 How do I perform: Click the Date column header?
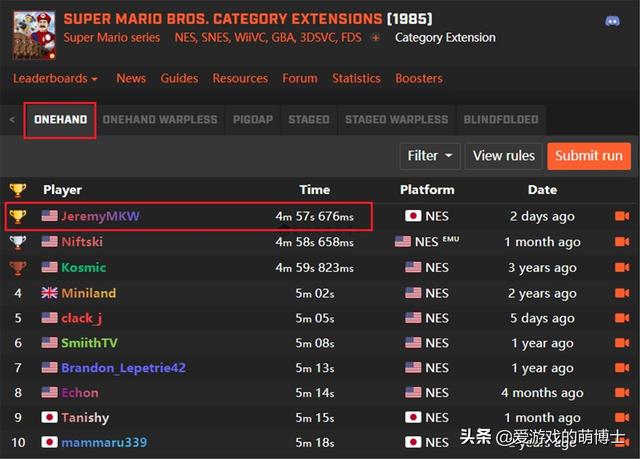click(x=542, y=190)
